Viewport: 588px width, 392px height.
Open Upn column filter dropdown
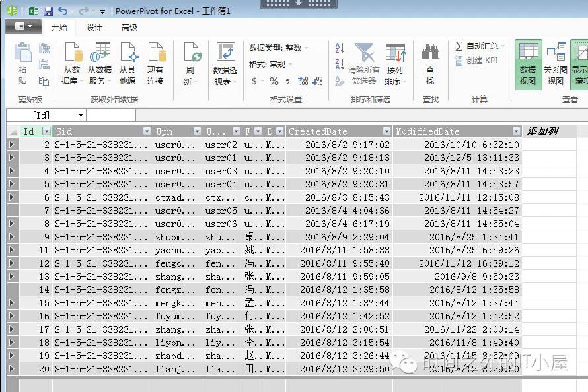[198, 131]
